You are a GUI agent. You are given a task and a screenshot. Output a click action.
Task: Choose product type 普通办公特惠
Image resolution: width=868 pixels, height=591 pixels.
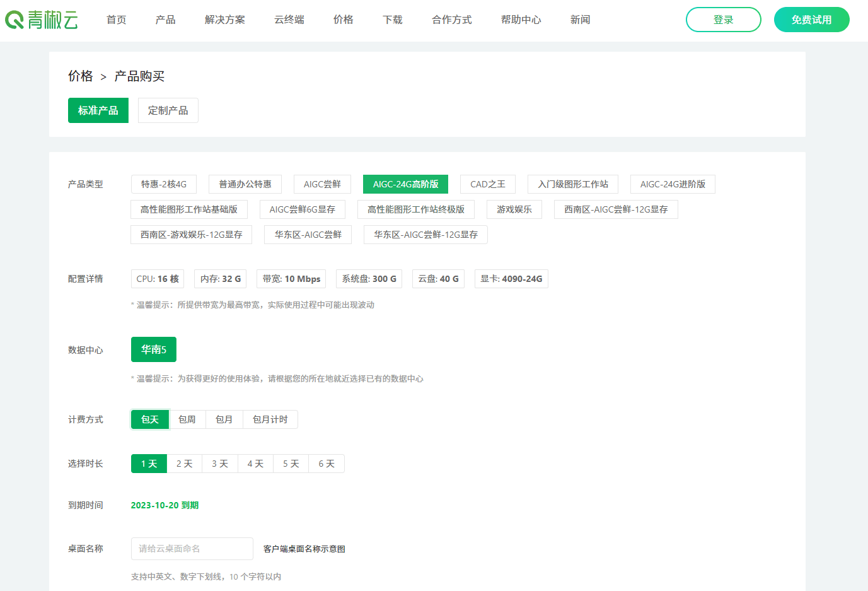[x=245, y=184]
